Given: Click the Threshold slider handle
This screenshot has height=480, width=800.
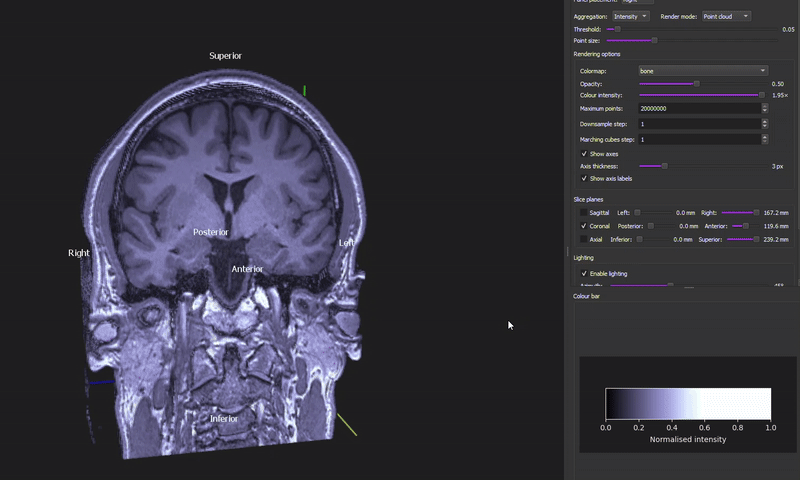Looking at the screenshot, I should click(x=617, y=30).
